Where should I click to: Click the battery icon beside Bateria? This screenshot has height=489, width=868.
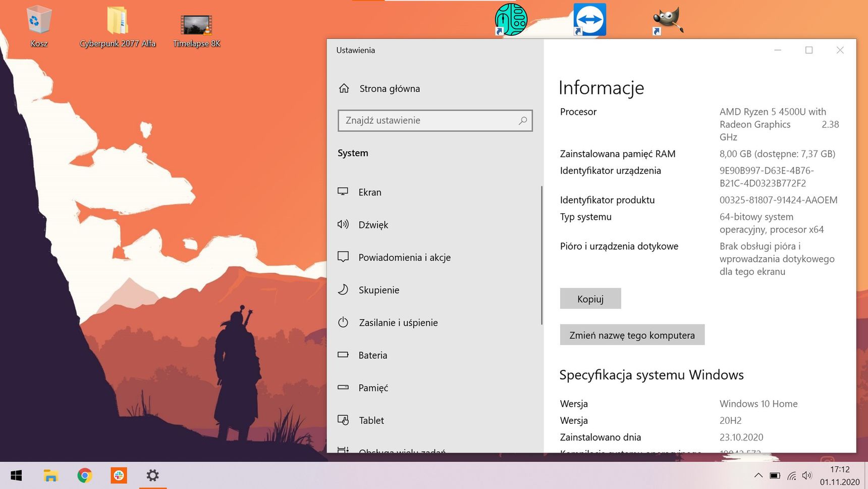click(343, 355)
